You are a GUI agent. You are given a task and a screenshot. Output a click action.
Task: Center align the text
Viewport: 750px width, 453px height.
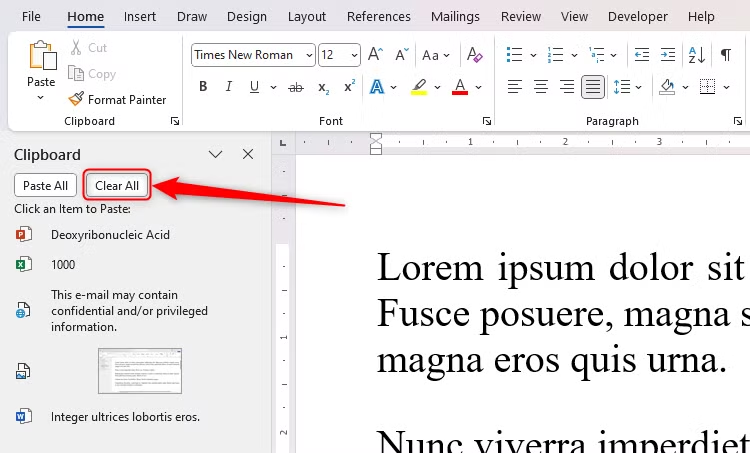[541, 87]
